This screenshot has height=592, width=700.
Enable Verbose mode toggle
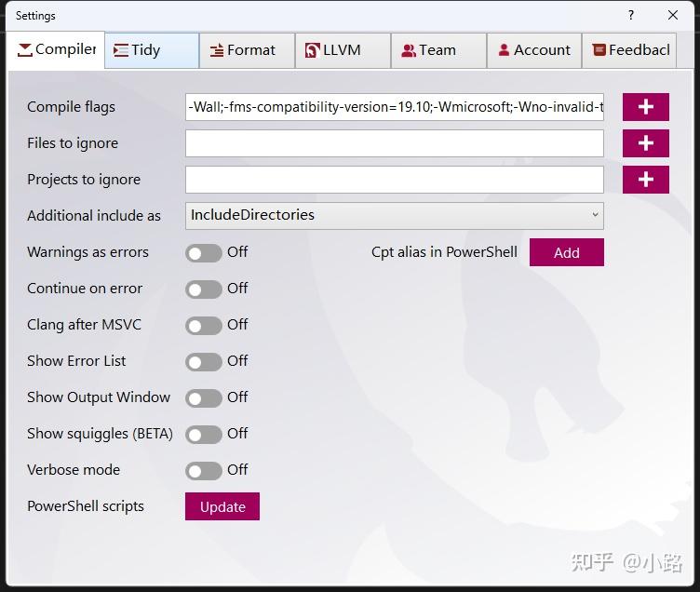point(204,471)
